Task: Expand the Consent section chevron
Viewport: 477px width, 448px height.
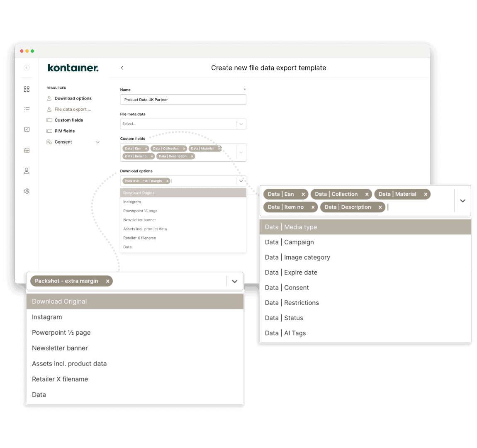Action: 98,141
